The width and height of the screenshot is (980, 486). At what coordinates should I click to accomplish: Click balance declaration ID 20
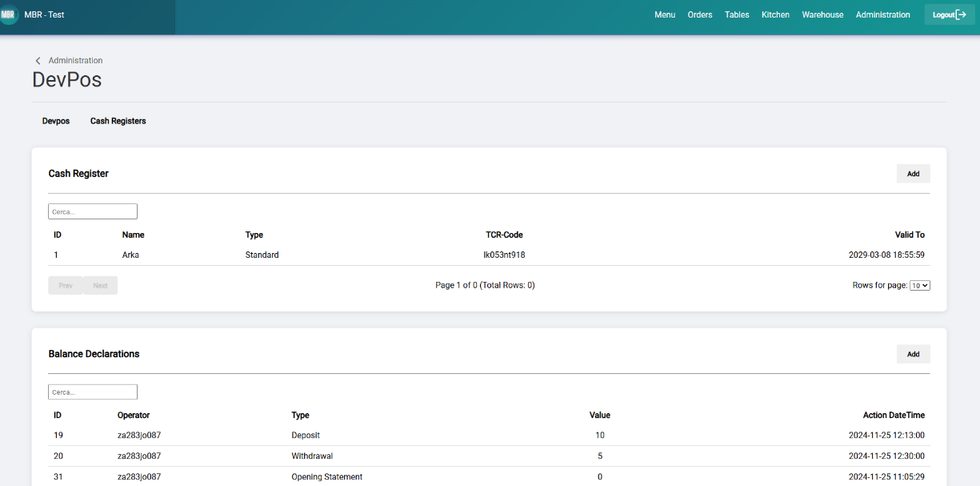(x=58, y=456)
